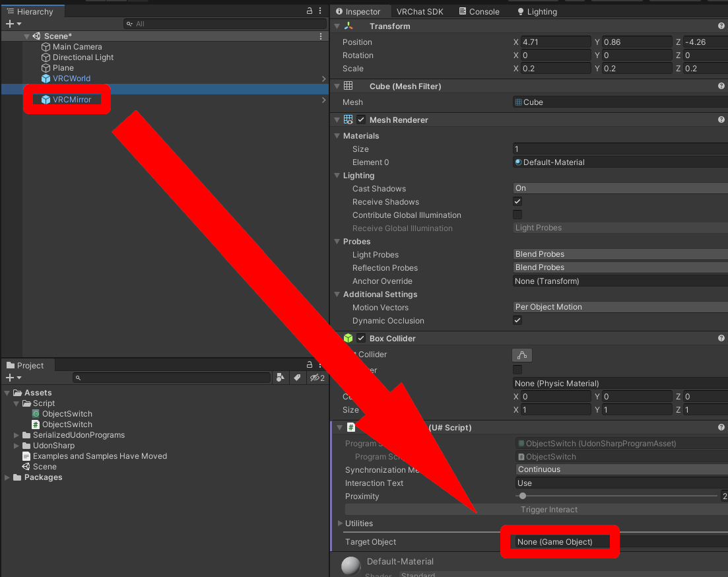Toggle the Box Collider enabled checkbox
The height and width of the screenshot is (577, 728).
click(361, 338)
